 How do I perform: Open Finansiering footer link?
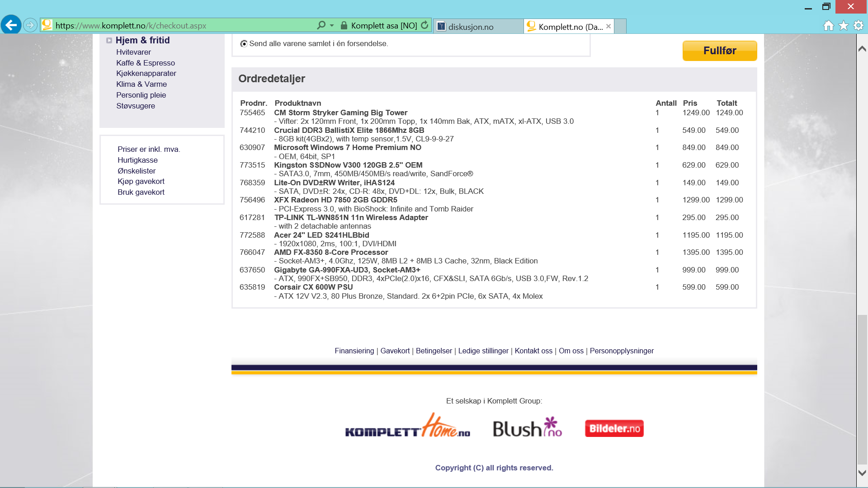[x=354, y=351]
